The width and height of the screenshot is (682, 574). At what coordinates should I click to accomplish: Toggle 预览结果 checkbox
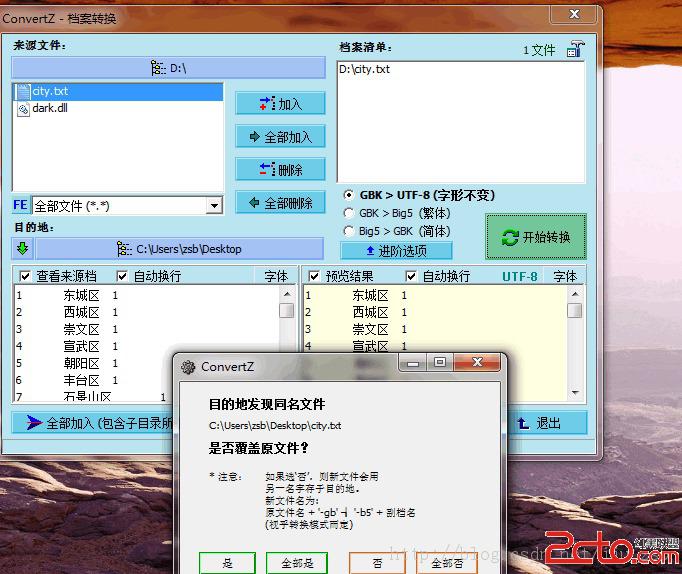[314, 276]
